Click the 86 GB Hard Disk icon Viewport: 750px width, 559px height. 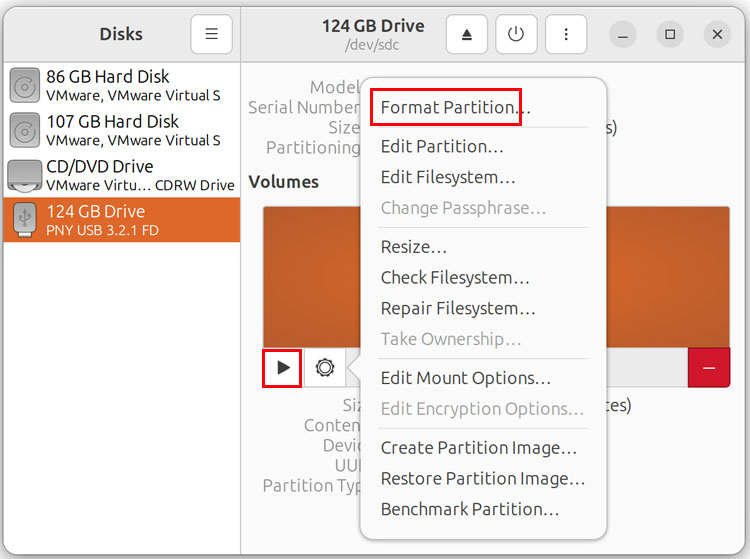click(24, 86)
